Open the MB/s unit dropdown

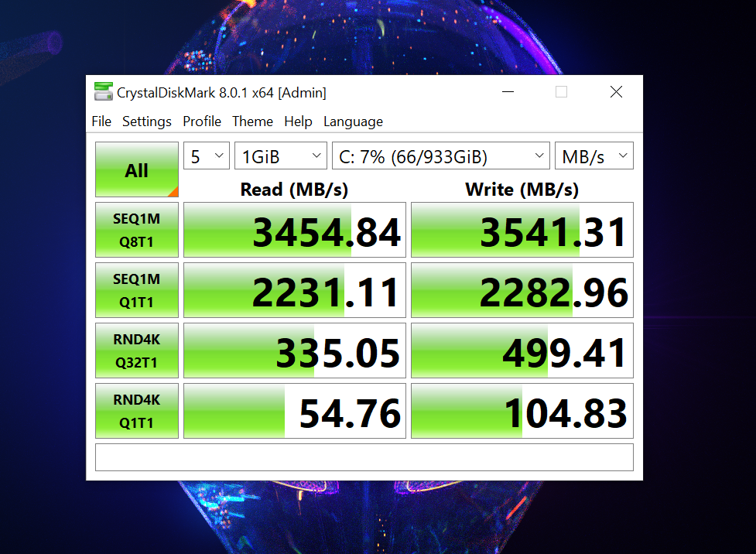point(594,156)
